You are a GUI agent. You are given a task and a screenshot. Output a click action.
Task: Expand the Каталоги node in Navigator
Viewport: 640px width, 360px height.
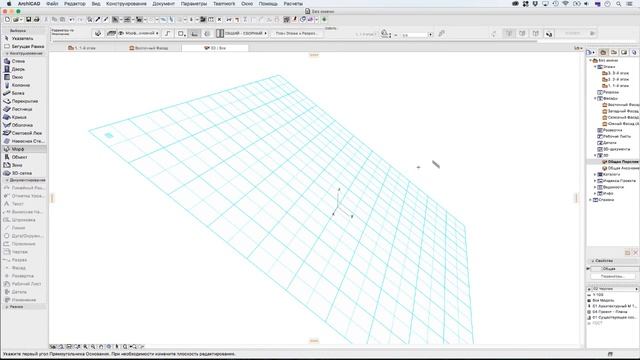(595, 175)
